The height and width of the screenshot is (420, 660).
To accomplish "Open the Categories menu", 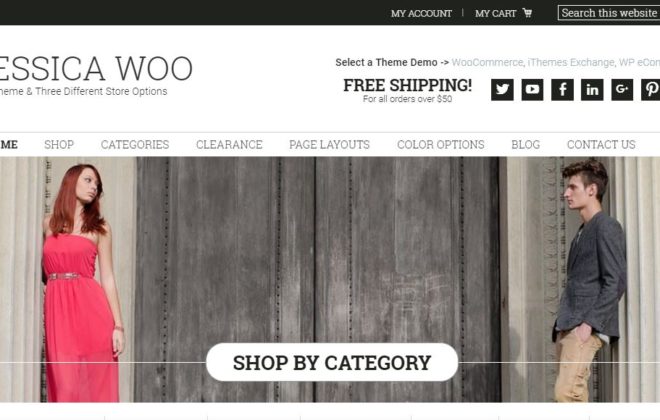I will 135,145.
